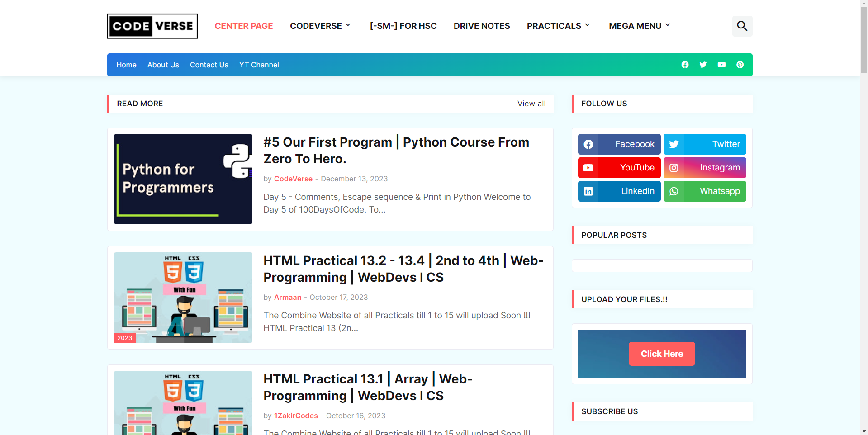
Task: Open the CodeVerse logo
Action: (x=152, y=26)
